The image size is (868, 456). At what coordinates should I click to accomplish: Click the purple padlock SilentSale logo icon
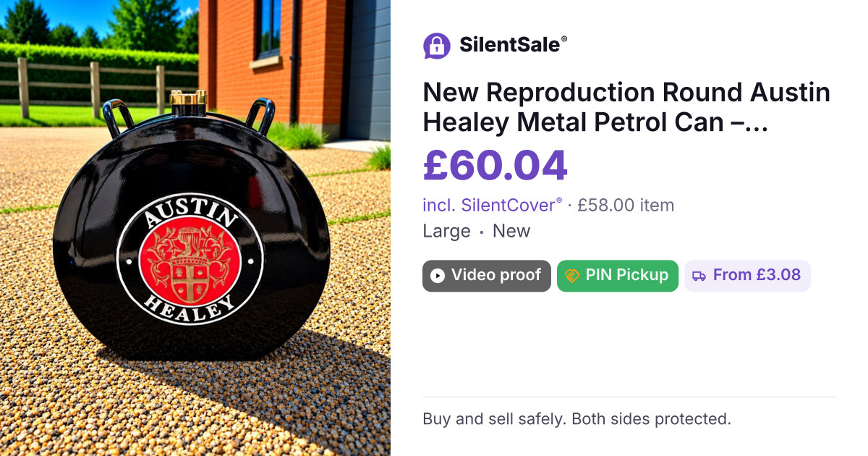coord(437,46)
